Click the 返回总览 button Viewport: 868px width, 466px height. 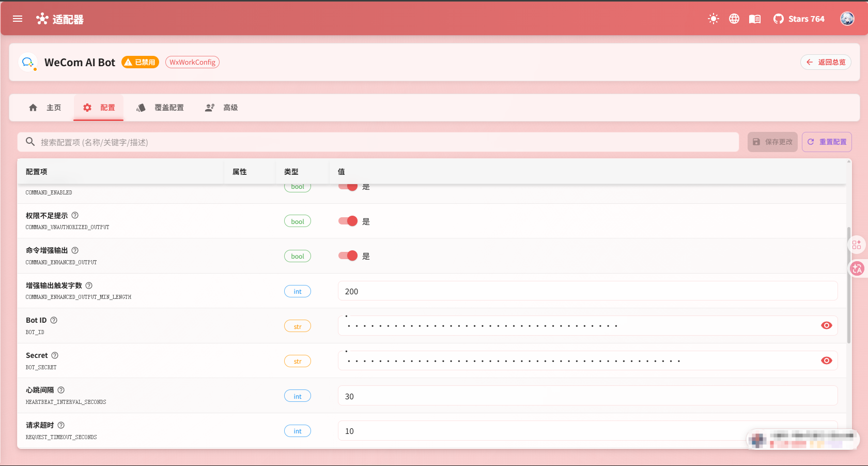click(x=826, y=62)
